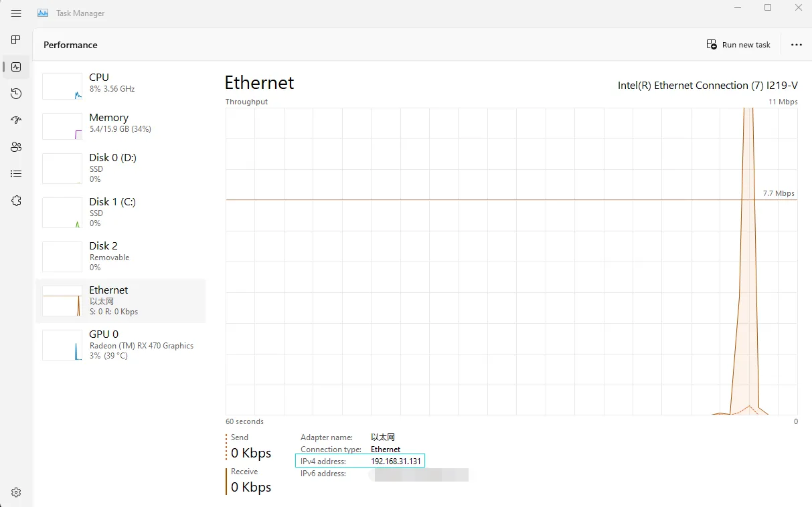This screenshot has width=812, height=507.
Task: Click the IPv4 address 192.168.31.131
Action: point(396,462)
